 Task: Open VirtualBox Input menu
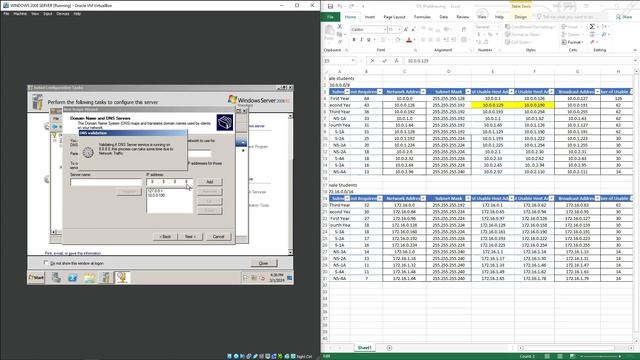47,13
